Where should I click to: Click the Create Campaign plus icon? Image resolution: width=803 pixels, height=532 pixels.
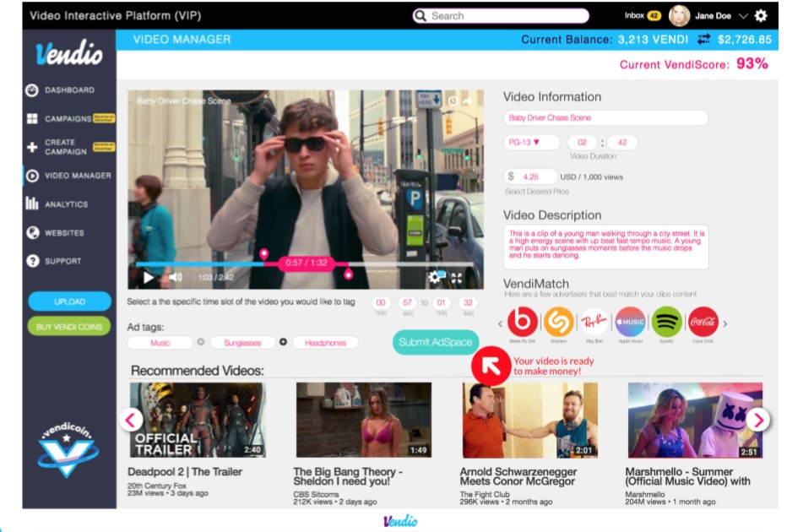[x=32, y=148]
